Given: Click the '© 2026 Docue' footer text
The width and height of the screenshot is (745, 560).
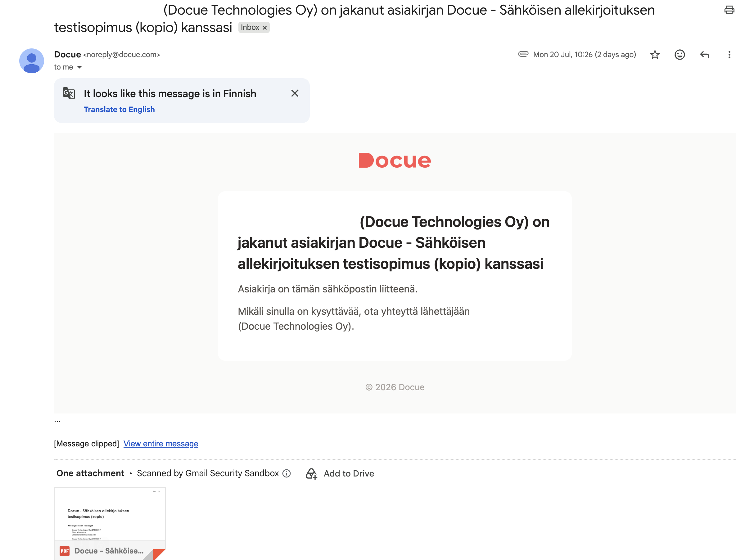Looking at the screenshot, I should tap(395, 387).
